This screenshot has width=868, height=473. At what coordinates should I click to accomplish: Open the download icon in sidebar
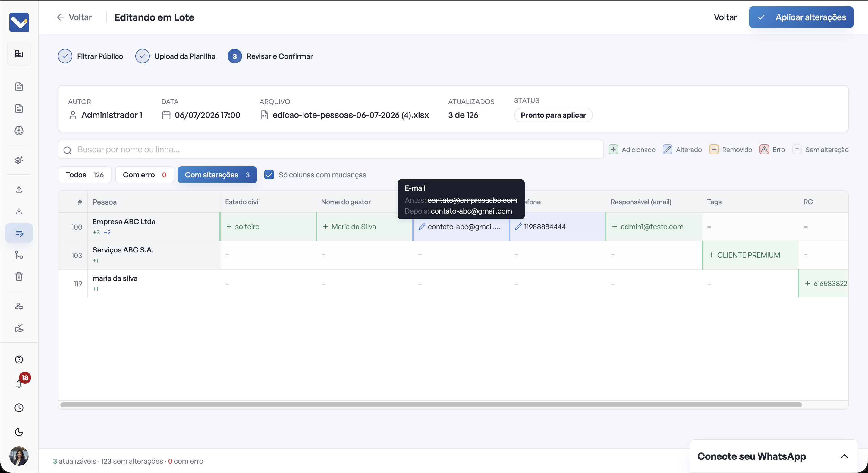19,211
